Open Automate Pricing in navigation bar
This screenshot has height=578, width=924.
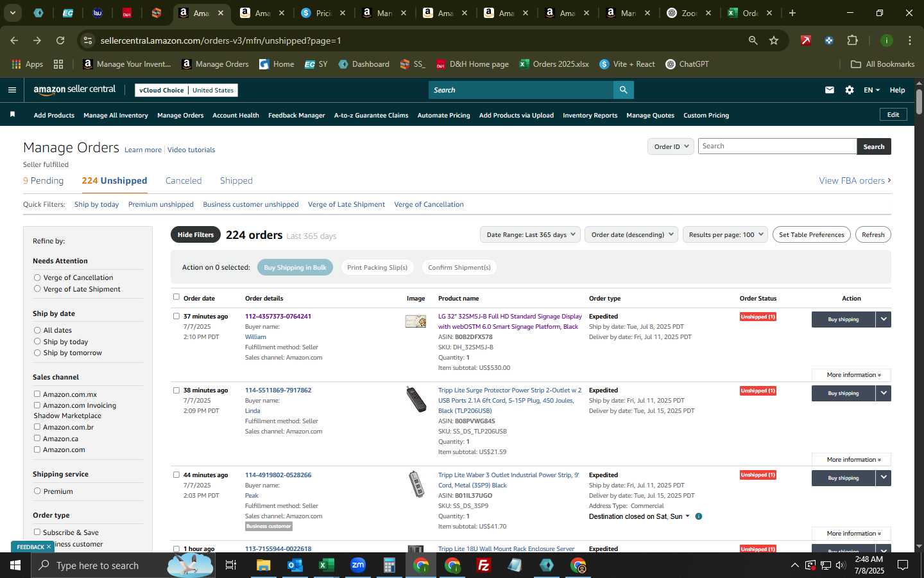tap(443, 116)
